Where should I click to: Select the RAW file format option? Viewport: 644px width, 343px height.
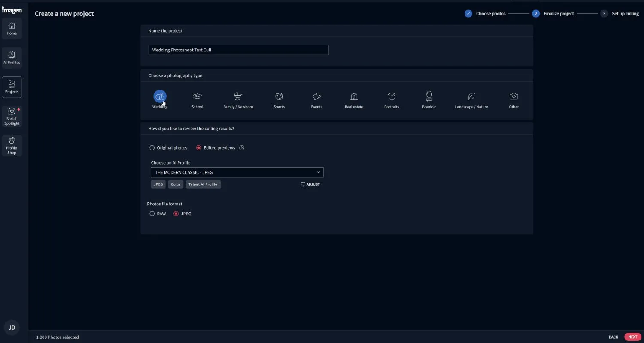pyautogui.click(x=152, y=214)
